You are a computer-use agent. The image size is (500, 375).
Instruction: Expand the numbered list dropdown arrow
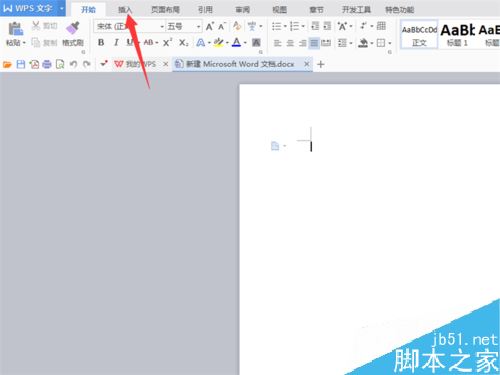(303, 26)
